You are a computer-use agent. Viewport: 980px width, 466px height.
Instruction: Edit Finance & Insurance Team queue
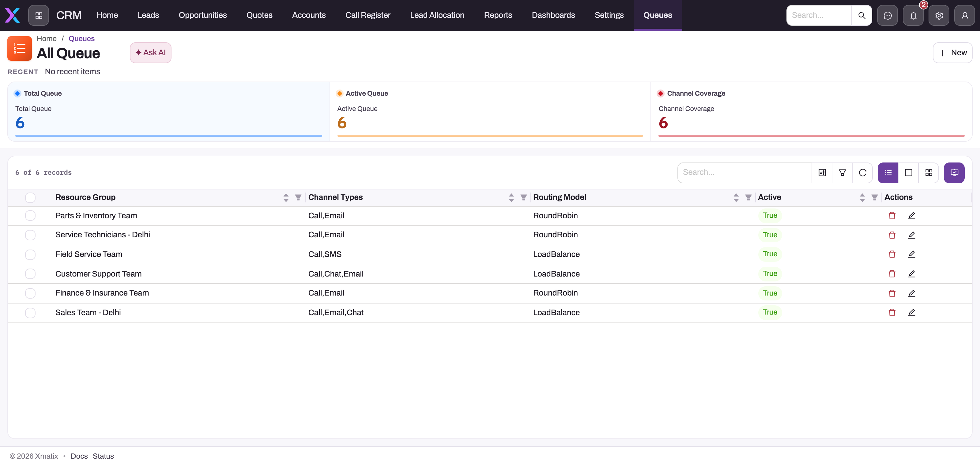click(x=911, y=293)
